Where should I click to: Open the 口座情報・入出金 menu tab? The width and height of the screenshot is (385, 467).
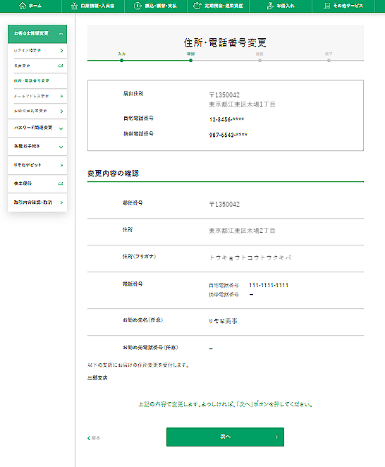(x=93, y=6)
